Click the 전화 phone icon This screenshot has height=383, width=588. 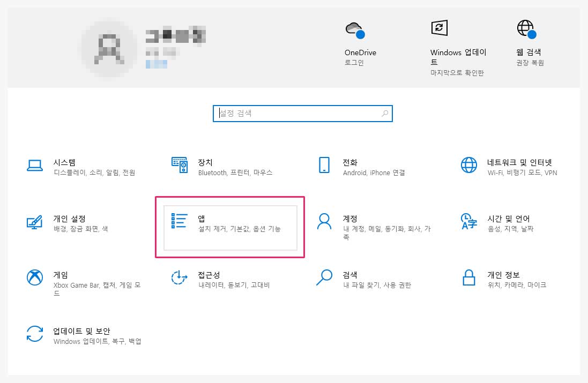[x=324, y=165]
